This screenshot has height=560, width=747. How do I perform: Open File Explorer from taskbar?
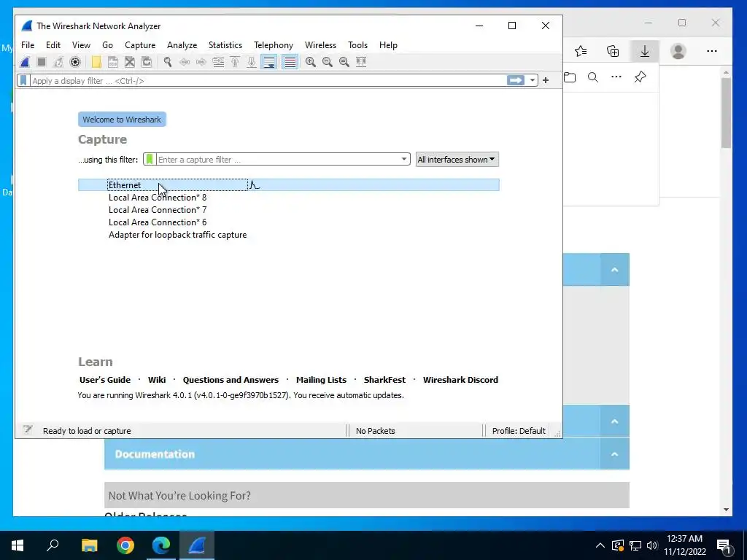(89, 545)
